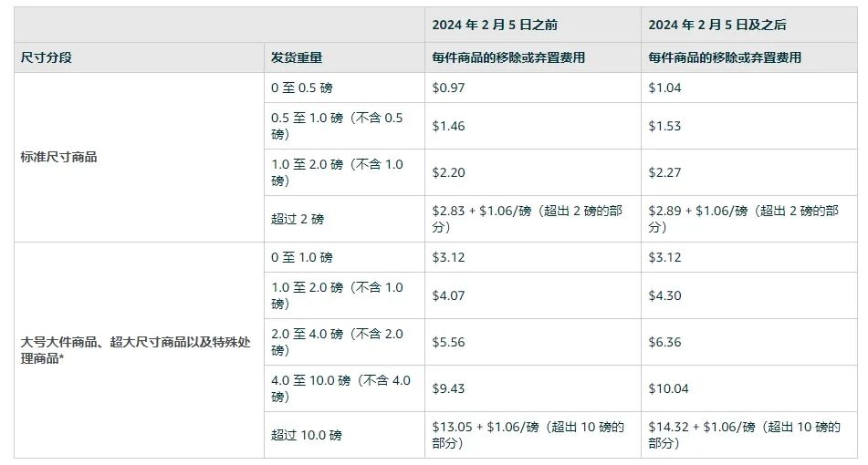
Task: Click the $1.04 fee cell
Action: pyautogui.click(x=665, y=88)
